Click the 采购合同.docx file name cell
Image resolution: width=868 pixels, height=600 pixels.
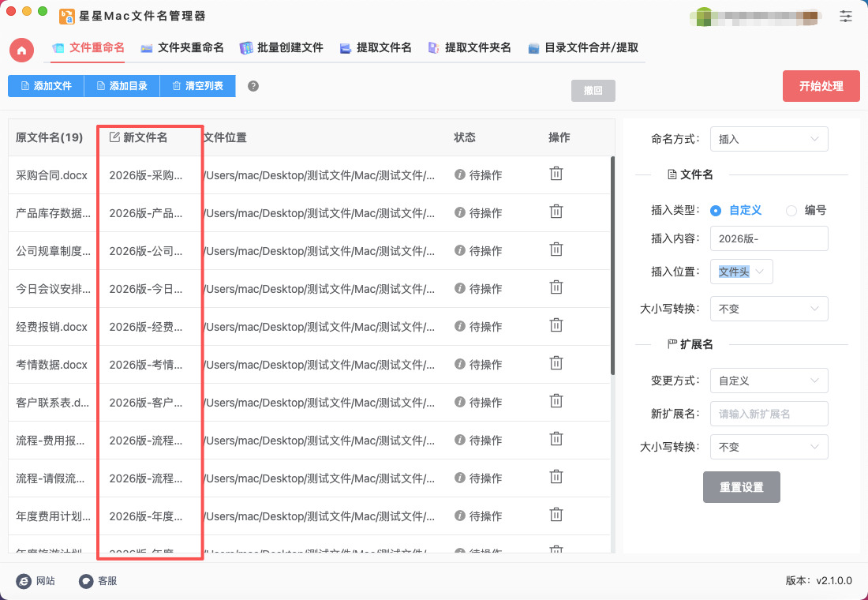(51, 175)
